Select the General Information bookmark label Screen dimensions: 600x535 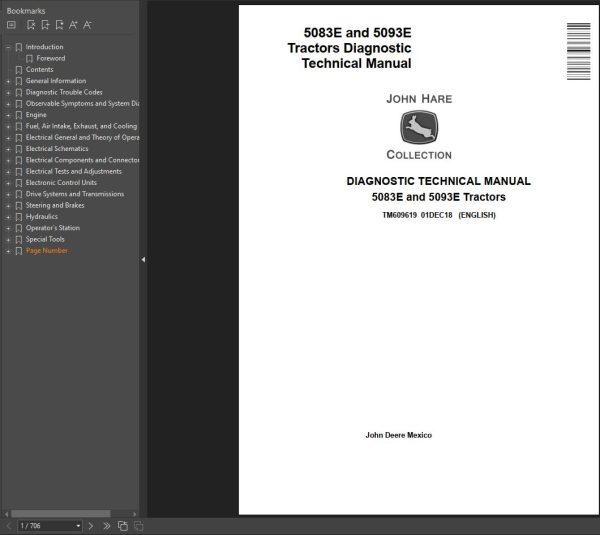click(56, 81)
